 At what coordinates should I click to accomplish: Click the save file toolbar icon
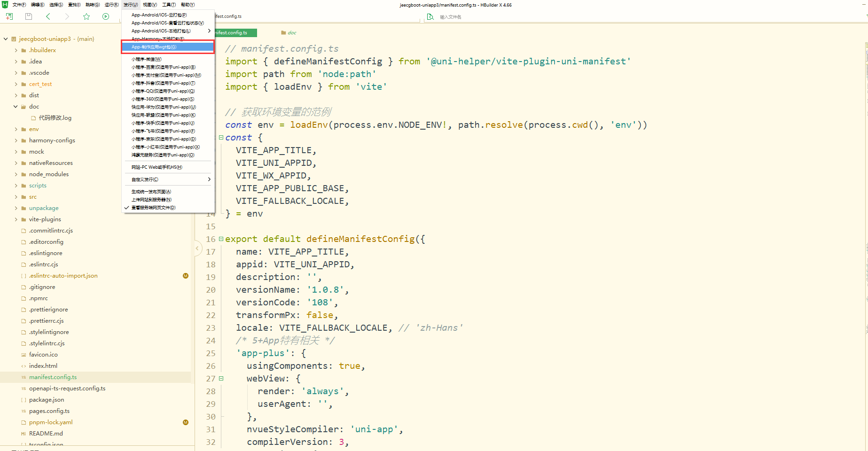click(x=29, y=16)
